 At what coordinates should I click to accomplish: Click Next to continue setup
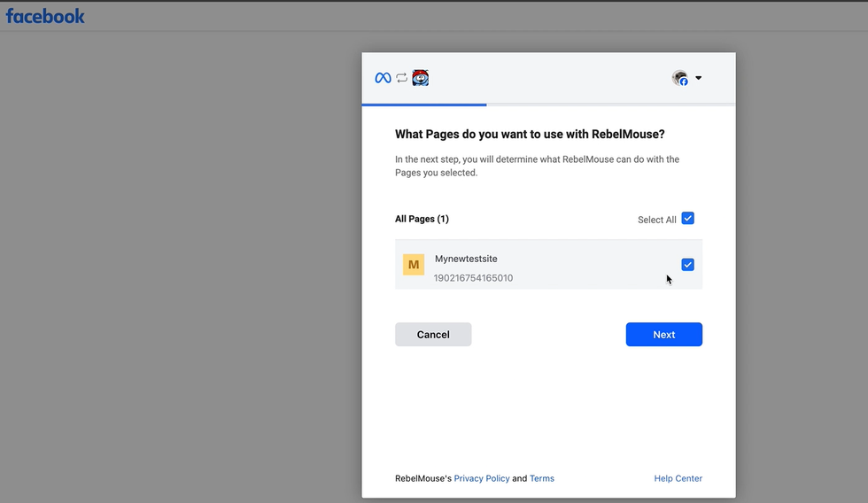663,335
